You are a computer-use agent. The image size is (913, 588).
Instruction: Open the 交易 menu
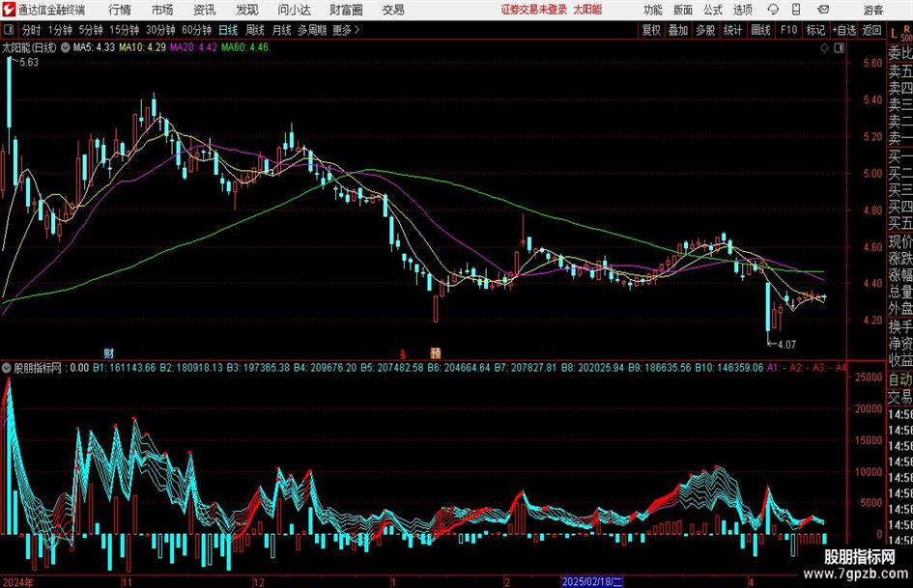coord(393,10)
